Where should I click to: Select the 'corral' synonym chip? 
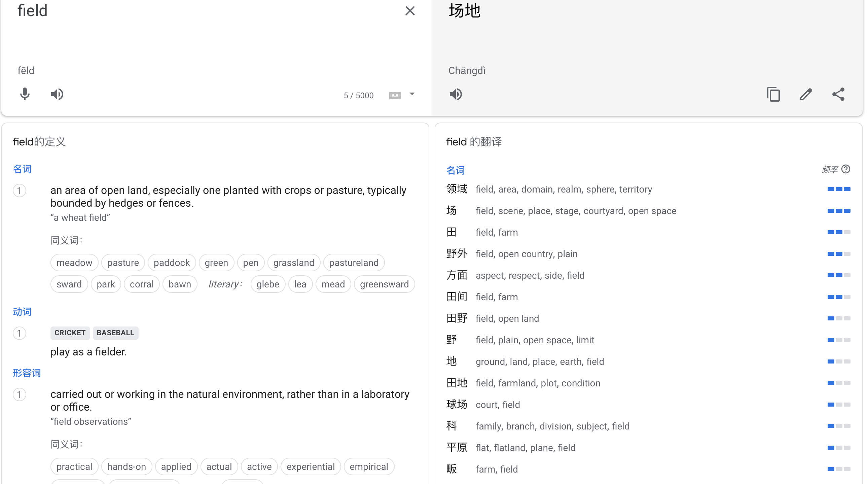tap(142, 284)
